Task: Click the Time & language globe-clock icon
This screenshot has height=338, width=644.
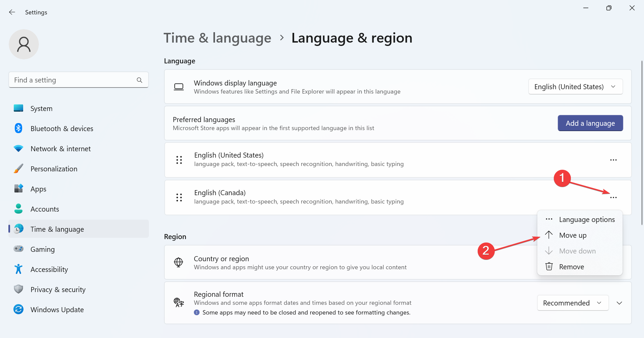Action: pyautogui.click(x=18, y=229)
